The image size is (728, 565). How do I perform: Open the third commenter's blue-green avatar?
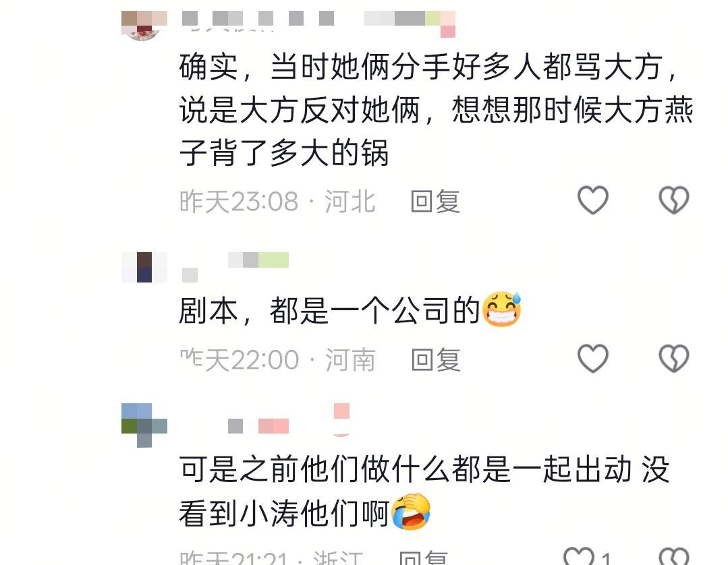pos(144,425)
